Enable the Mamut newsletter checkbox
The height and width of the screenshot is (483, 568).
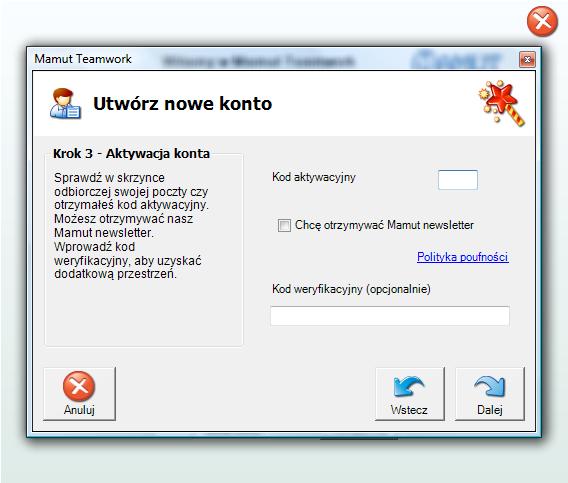click(284, 225)
